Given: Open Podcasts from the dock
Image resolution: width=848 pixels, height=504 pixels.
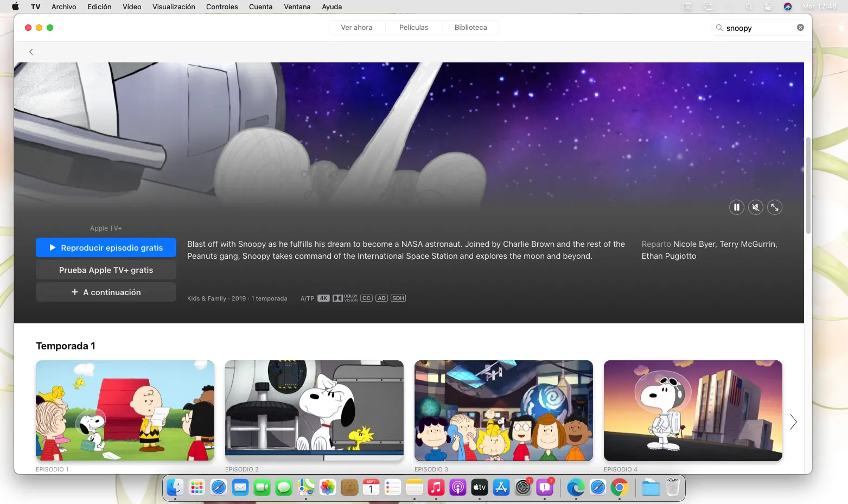Looking at the screenshot, I should click(x=458, y=487).
